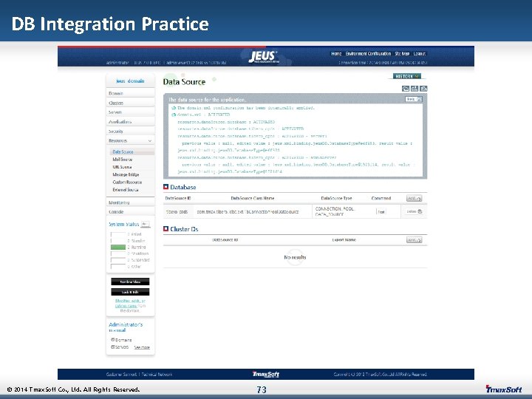Image resolution: width=532 pixels, height=399 pixels.
Task: Click the System Status heading
Action: [124, 225]
